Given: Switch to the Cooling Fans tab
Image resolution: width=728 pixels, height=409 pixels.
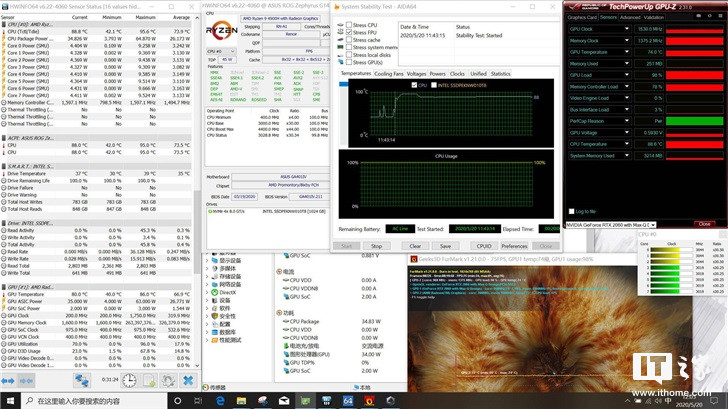Looking at the screenshot, I should [x=388, y=73].
